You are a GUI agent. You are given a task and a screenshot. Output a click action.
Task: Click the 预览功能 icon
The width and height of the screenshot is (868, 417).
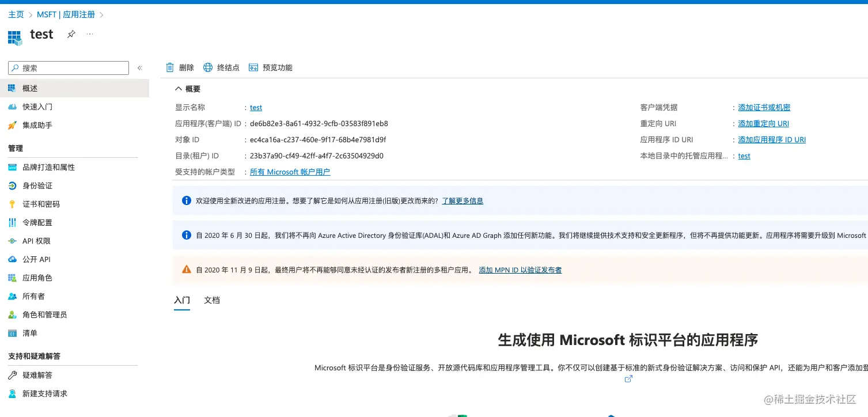click(x=253, y=67)
